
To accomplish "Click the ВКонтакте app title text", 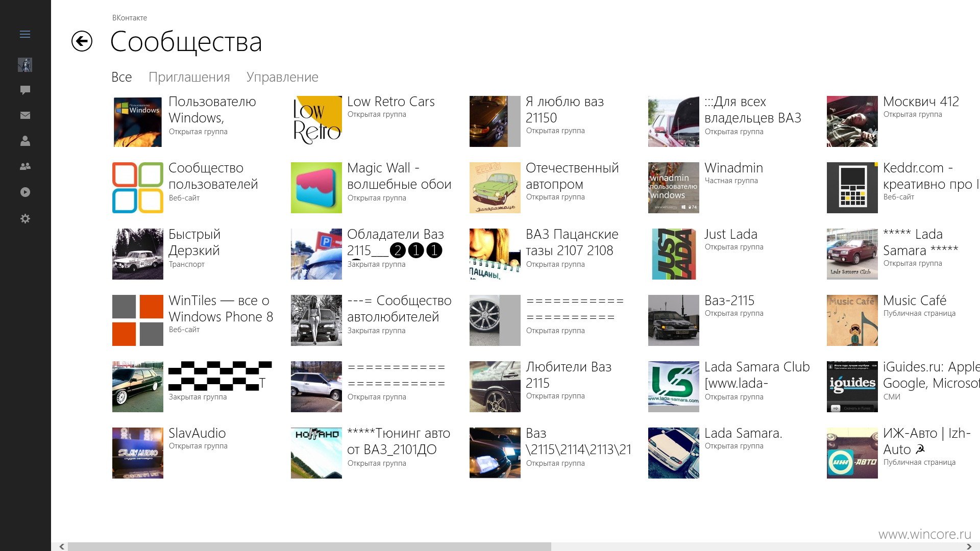I will pos(130,18).
